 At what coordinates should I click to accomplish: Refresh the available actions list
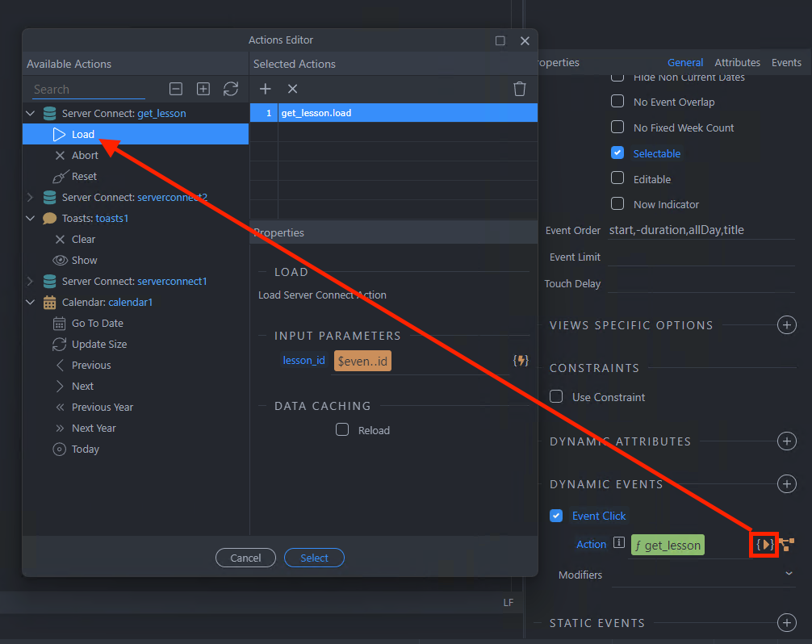(x=231, y=89)
